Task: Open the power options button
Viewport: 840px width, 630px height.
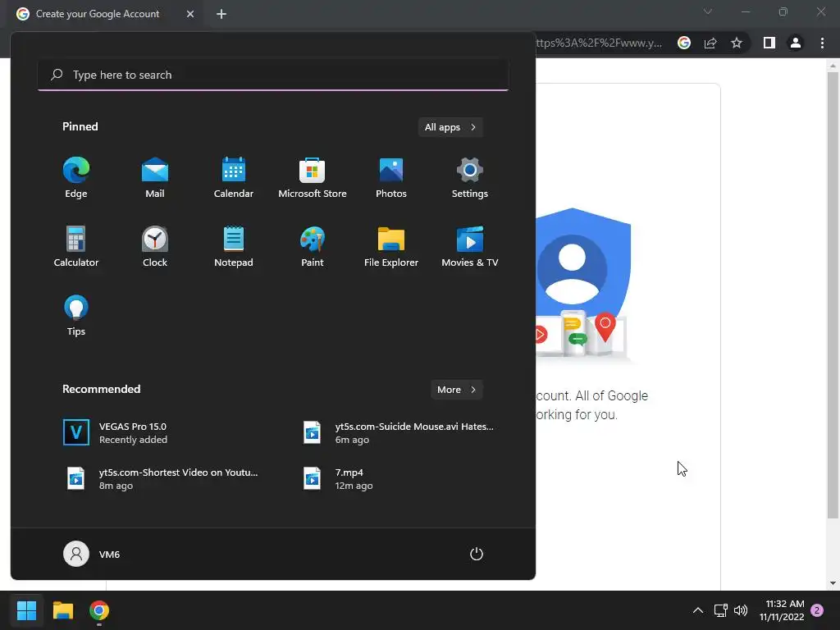Action: (x=477, y=554)
